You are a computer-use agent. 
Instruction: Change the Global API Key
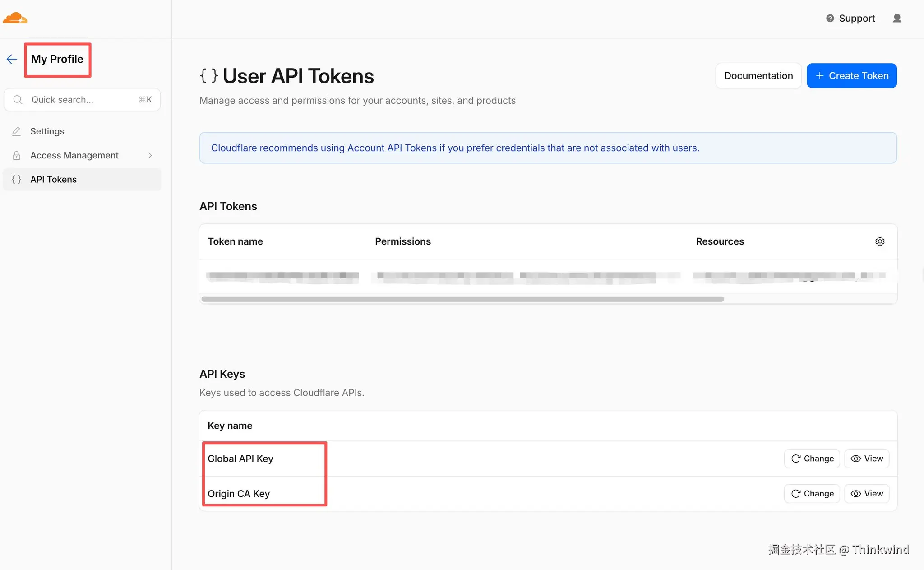click(x=812, y=459)
